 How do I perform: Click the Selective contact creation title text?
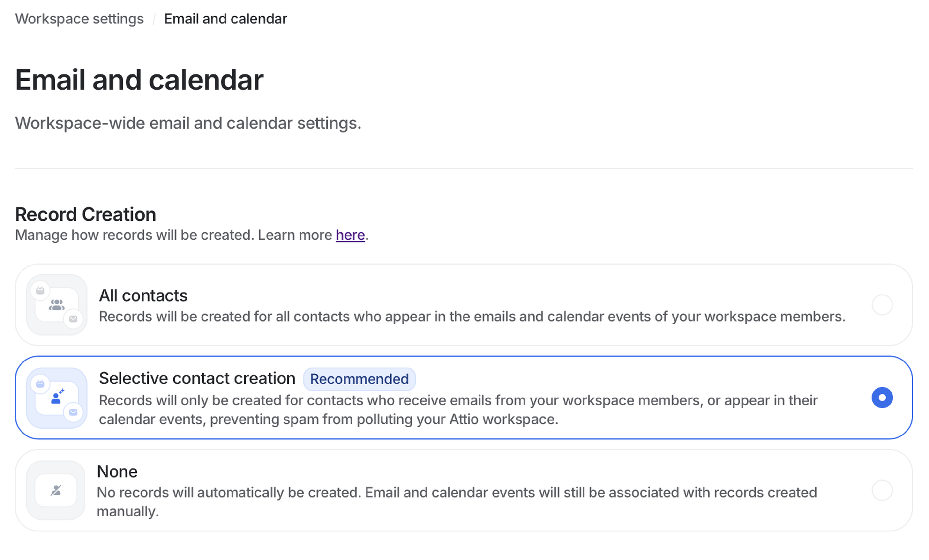[x=197, y=378]
